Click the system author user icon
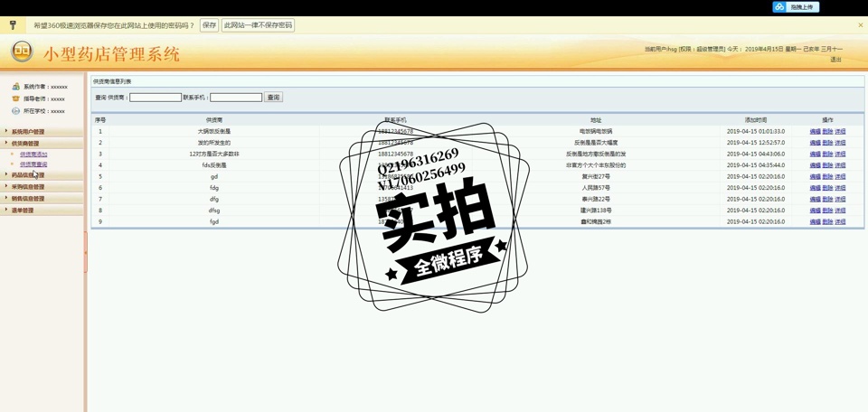868x412 pixels. tap(15, 87)
